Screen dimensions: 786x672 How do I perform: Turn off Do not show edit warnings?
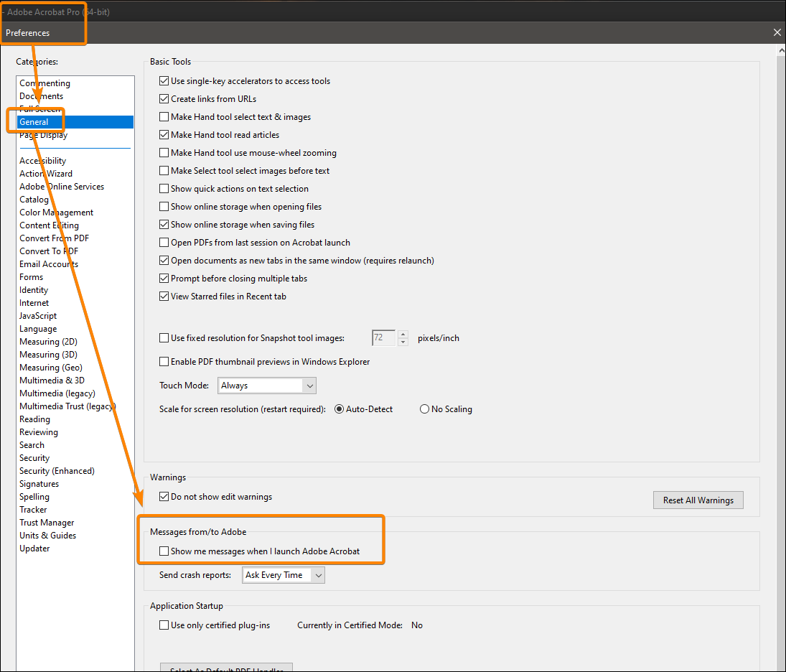(x=164, y=496)
